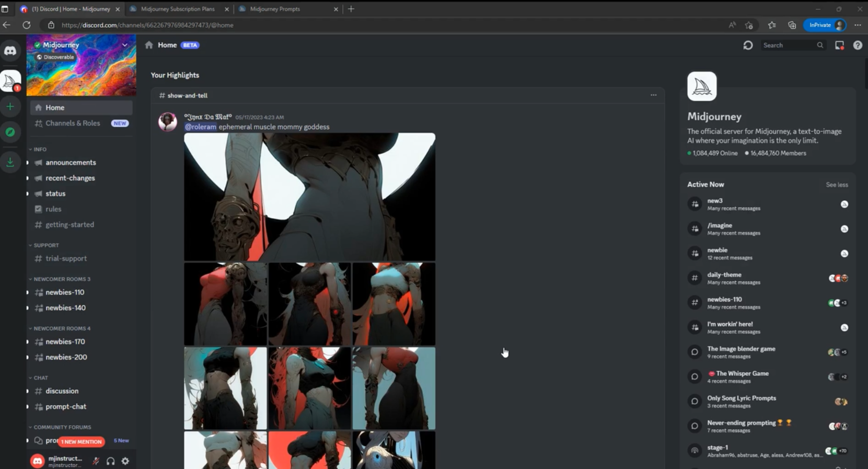Open User Settings gear icon

(125, 461)
